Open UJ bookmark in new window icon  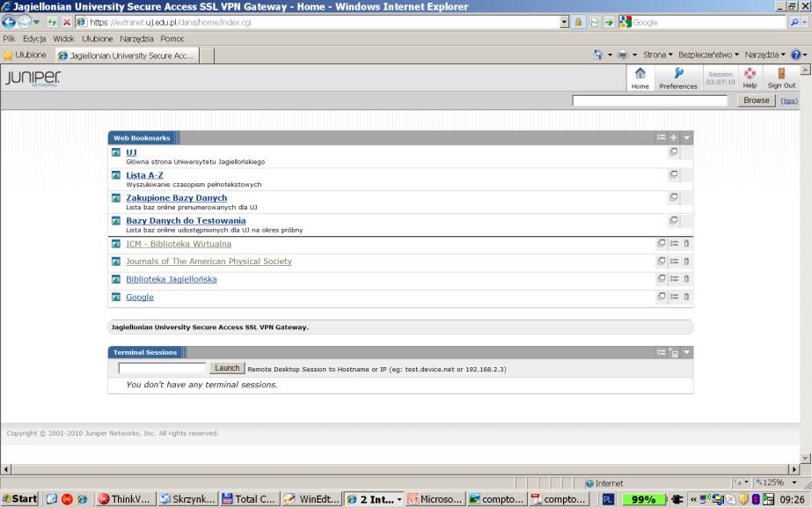pos(673,152)
